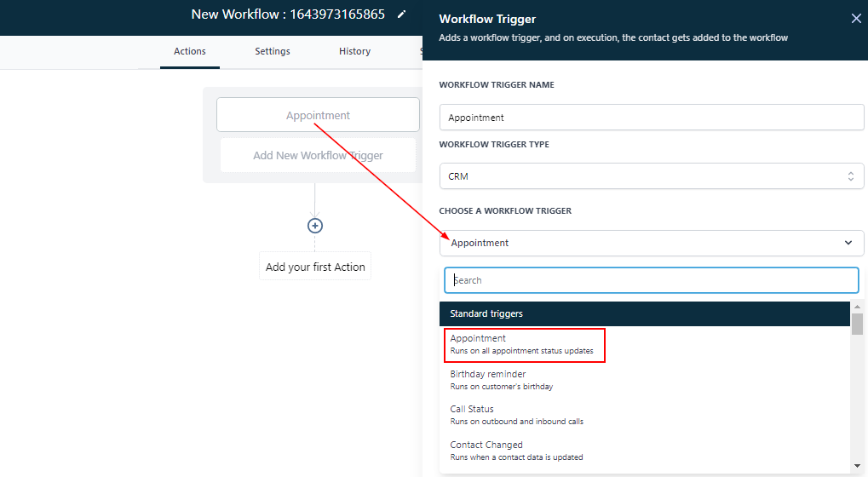This screenshot has height=477, width=868.
Task: Close the Workflow Trigger panel
Action: click(x=856, y=19)
